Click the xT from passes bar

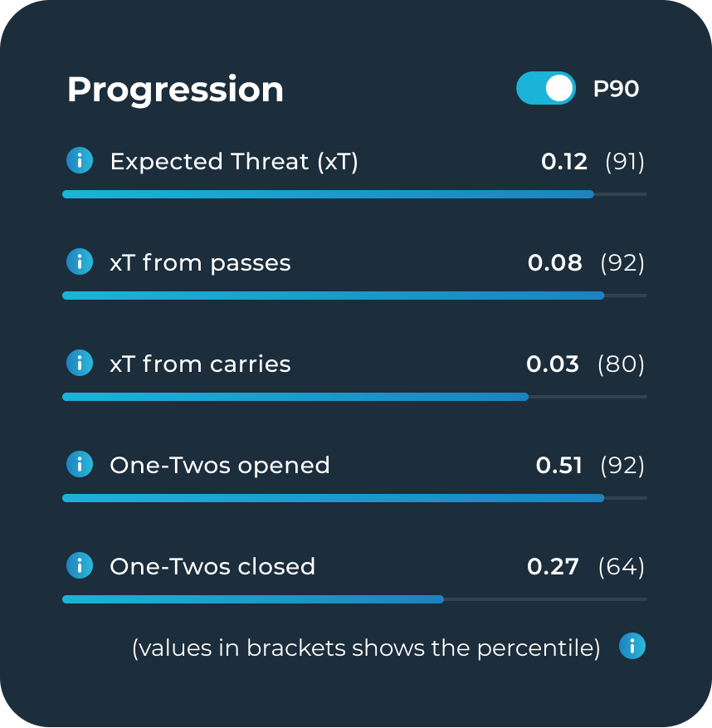point(354,296)
